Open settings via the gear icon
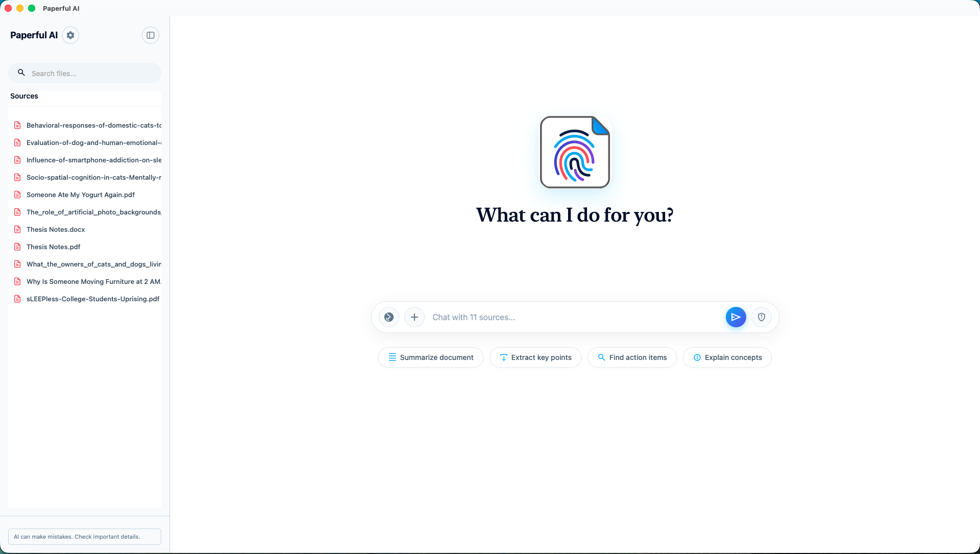 (x=70, y=35)
